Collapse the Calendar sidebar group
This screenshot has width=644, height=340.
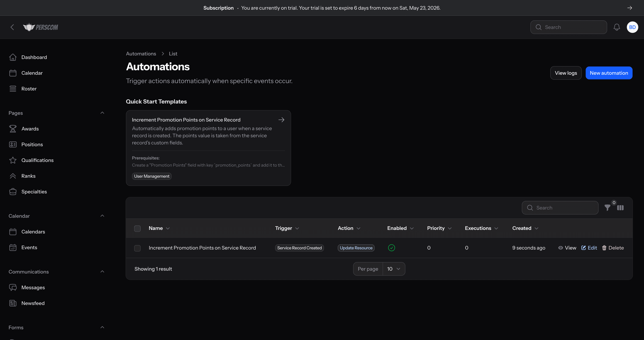pyautogui.click(x=102, y=216)
